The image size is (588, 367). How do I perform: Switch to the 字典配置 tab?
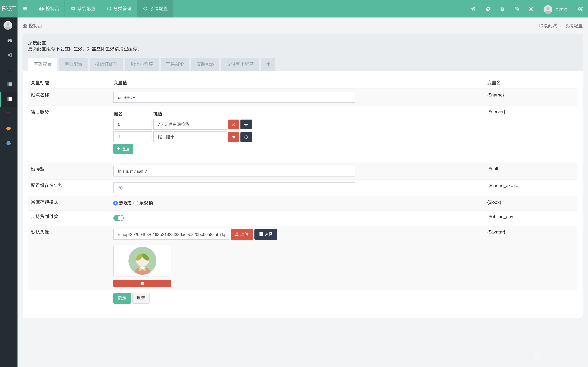tap(73, 64)
